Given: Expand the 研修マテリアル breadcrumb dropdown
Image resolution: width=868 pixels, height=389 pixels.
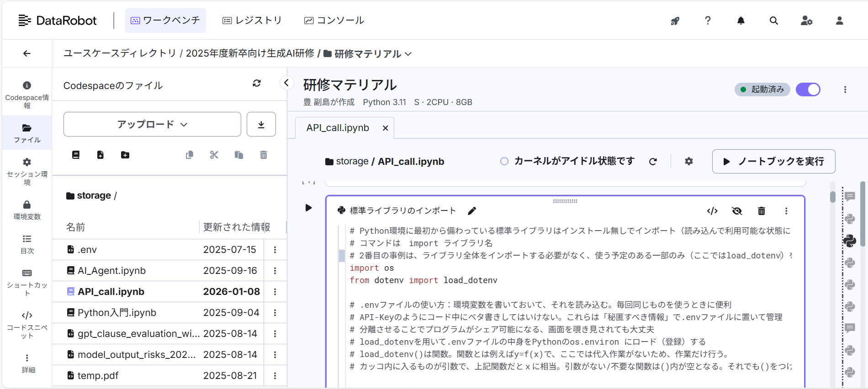Looking at the screenshot, I should click(408, 54).
